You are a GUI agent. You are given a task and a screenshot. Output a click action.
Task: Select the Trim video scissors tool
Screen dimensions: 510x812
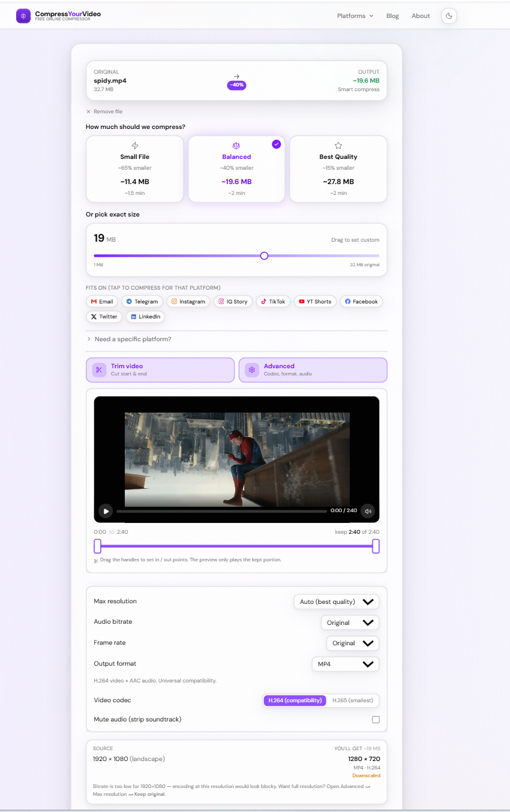[98, 370]
